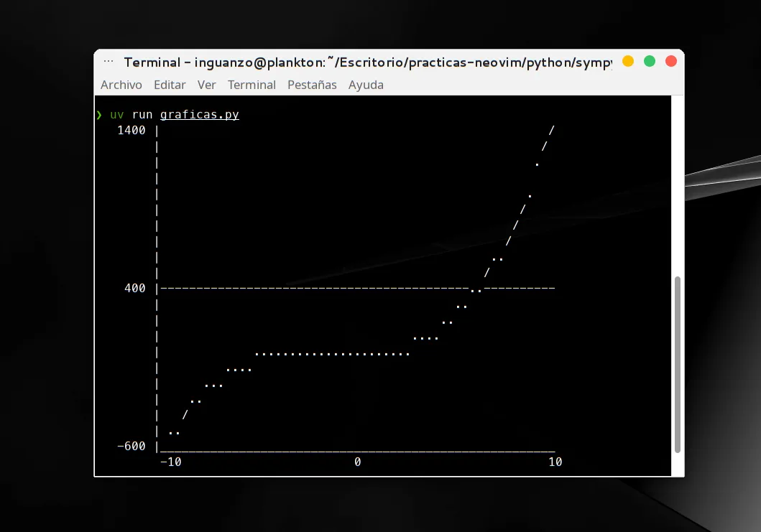Click the underlined graficas.py filename
The height and width of the screenshot is (532, 761).
click(200, 114)
